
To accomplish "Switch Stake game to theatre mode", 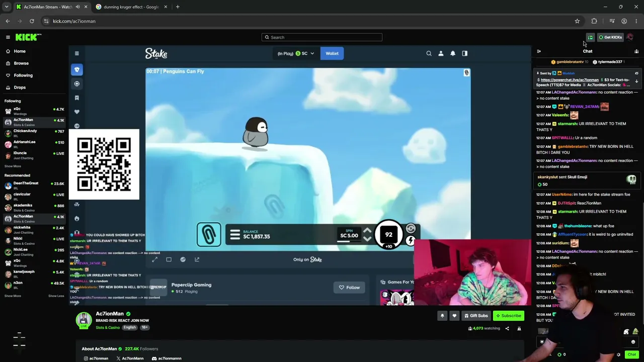I will (169, 259).
